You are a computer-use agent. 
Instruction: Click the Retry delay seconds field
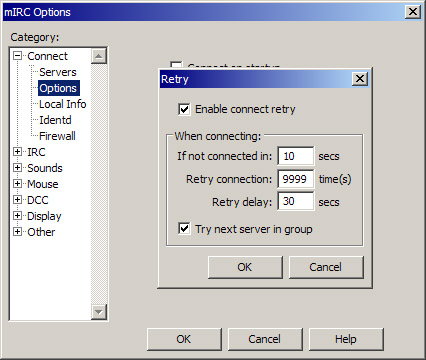296,201
